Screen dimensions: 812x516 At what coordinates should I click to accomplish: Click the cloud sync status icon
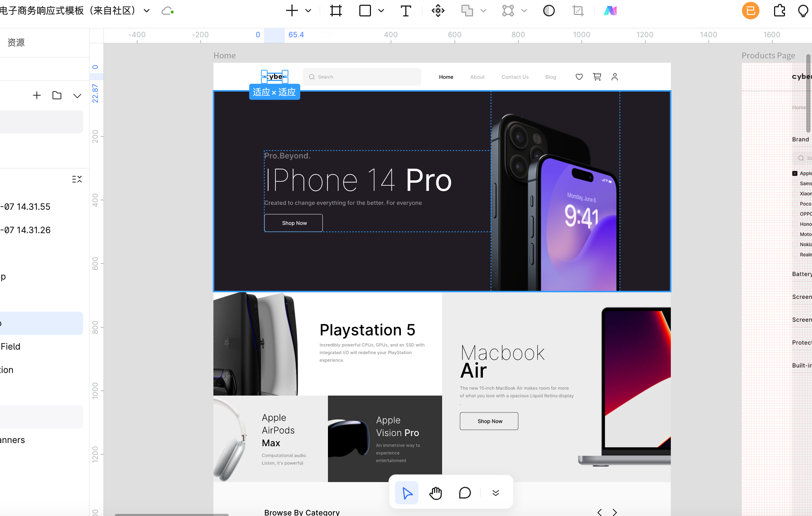pos(167,11)
